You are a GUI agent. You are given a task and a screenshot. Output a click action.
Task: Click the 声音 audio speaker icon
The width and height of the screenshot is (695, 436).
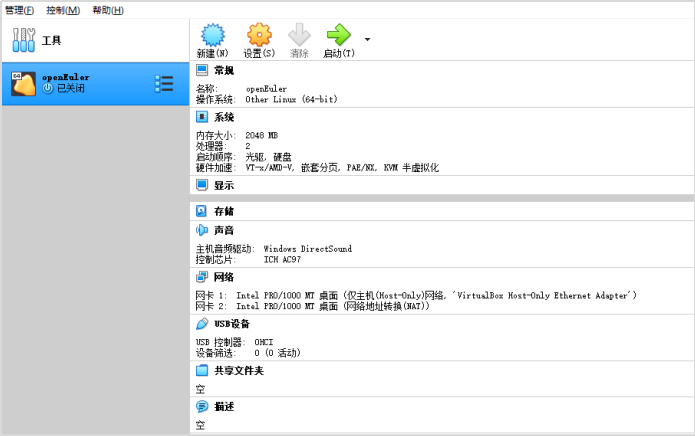[202, 230]
